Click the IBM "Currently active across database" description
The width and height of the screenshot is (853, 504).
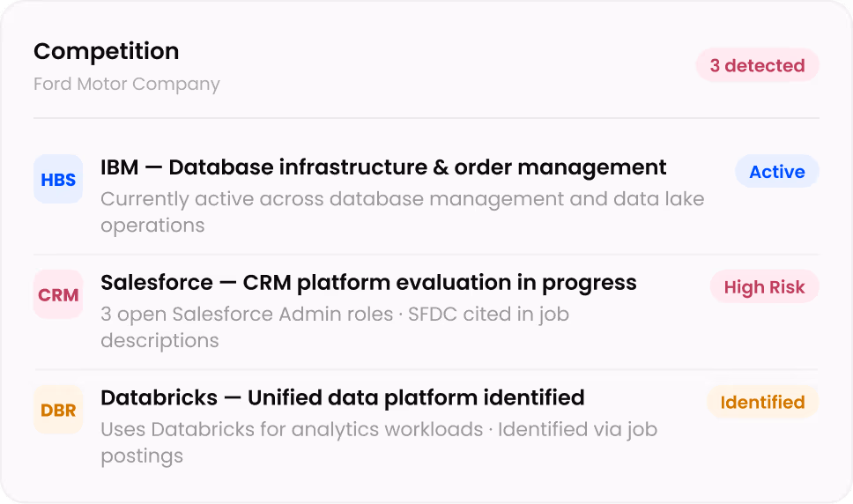(x=402, y=199)
